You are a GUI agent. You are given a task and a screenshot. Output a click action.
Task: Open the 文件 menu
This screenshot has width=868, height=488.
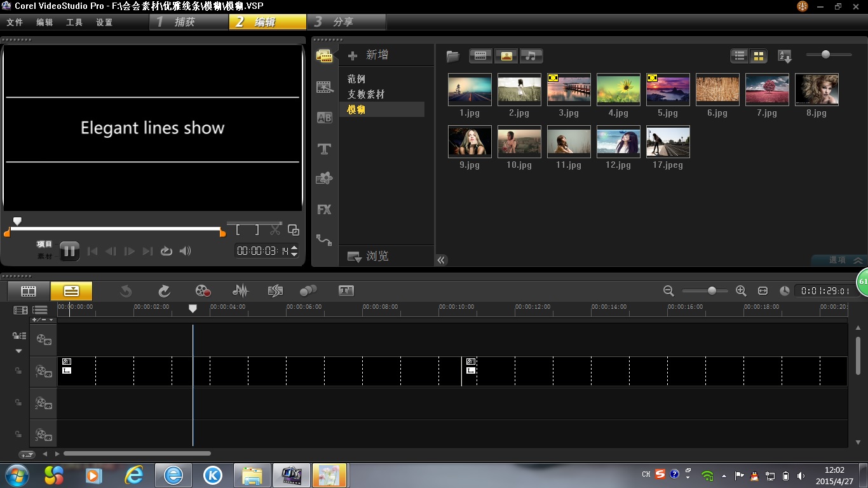pos(15,22)
